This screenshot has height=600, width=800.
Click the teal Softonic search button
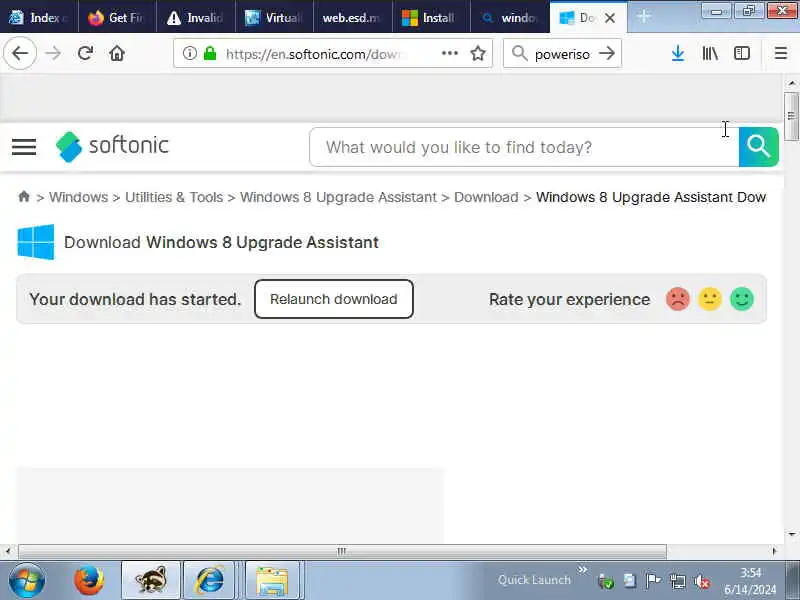point(759,147)
